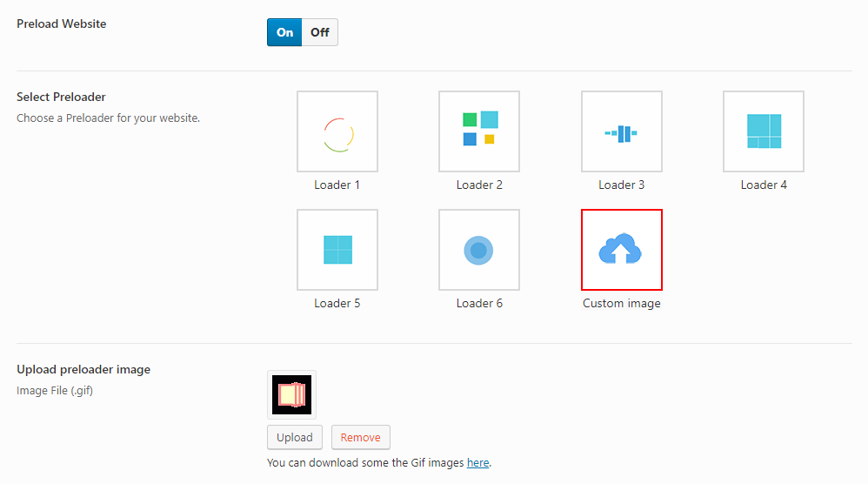This screenshot has width=868, height=484.
Task: Open the 'here' Gif download link
Action: pyautogui.click(x=477, y=463)
